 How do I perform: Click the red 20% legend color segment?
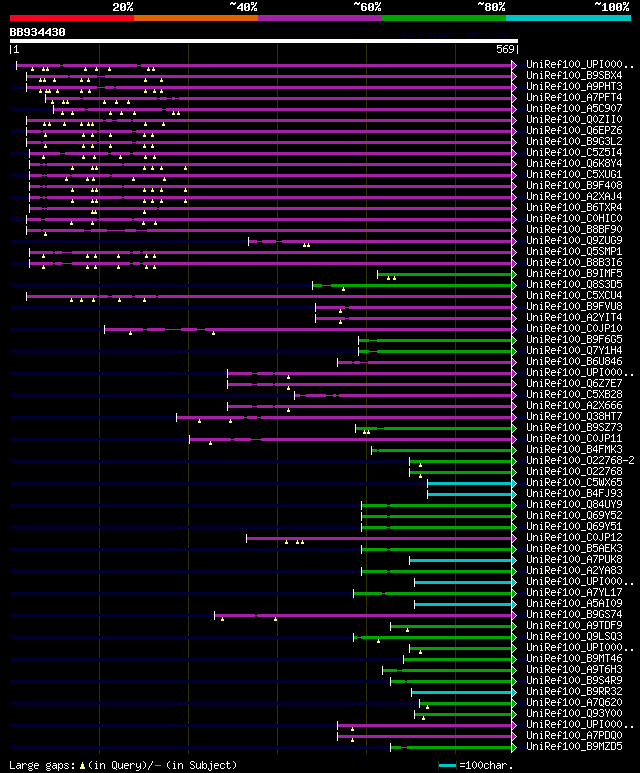tap(71, 18)
